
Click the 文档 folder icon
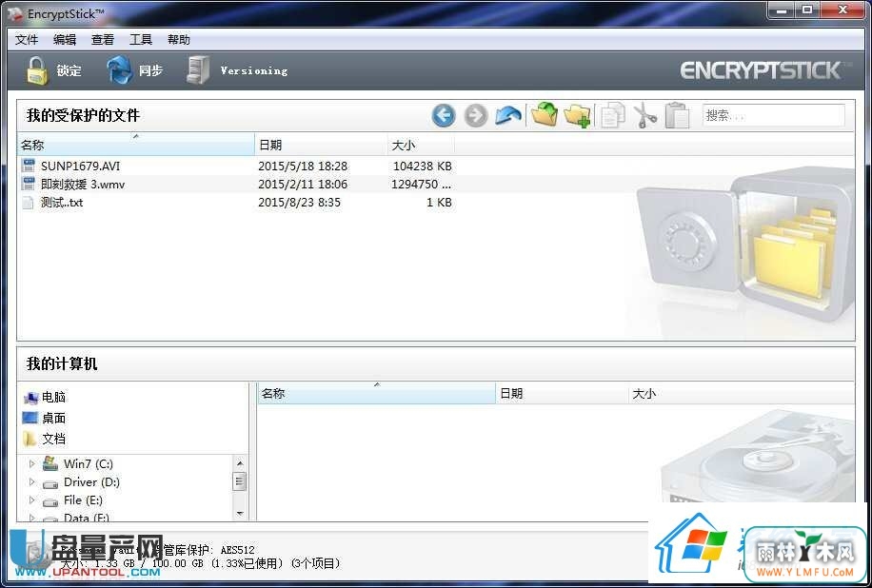tap(30, 439)
